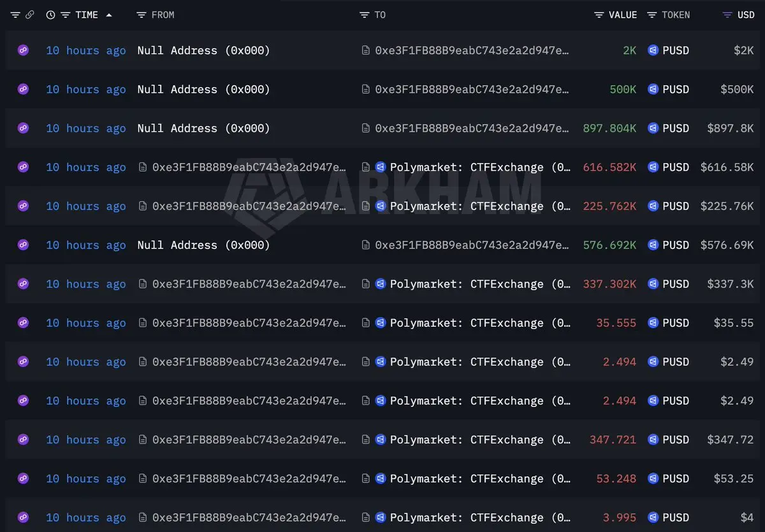Click the Polygon chain icon in the 576.692K row
The width and height of the screenshot is (765, 532).
[x=24, y=245]
